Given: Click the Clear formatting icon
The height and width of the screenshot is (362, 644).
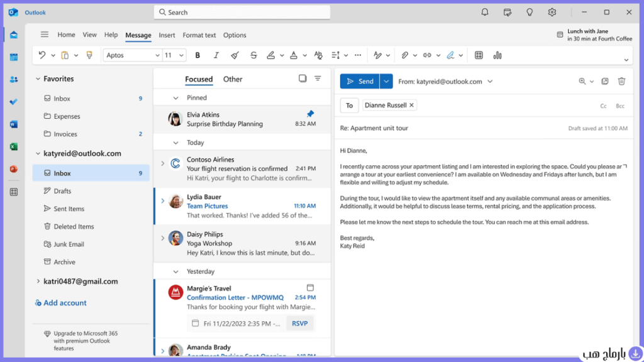Looking at the screenshot, I should point(235,55).
